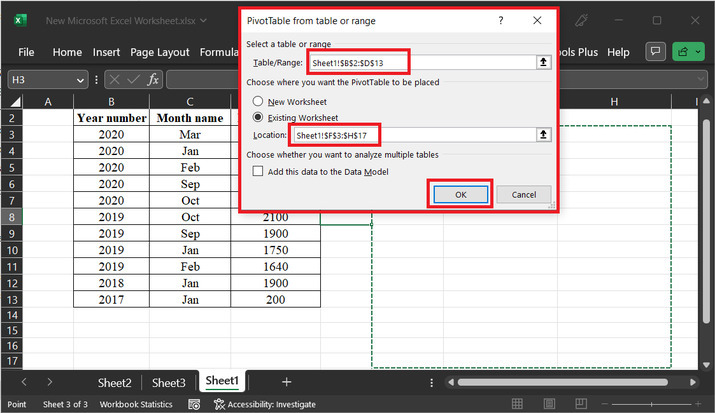This screenshot has height=413, width=715.
Task: Open the Name Box dropdown arrow
Action: tap(80, 80)
